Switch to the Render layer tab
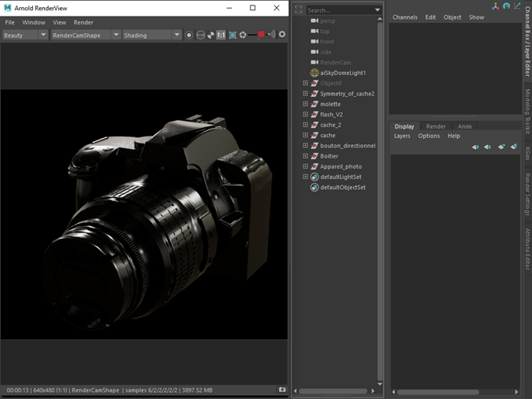532x399 pixels. [x=436, y=126]
